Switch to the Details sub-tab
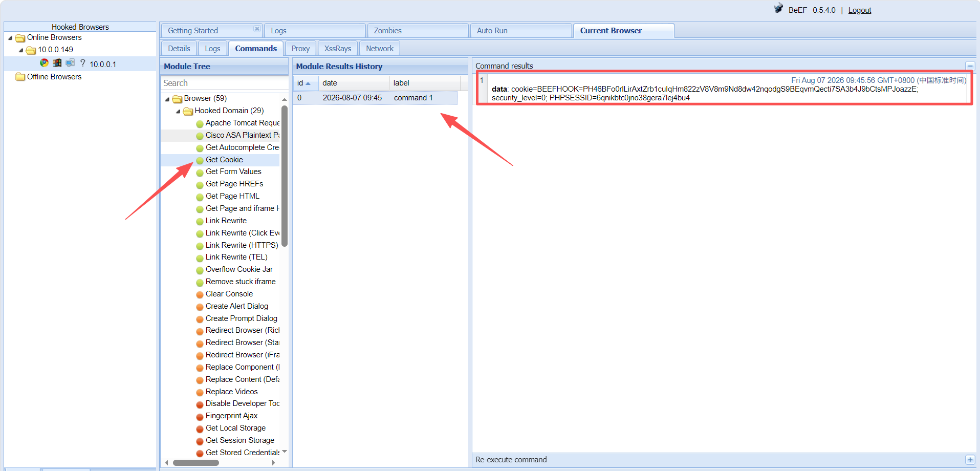Viewport: 980px width, 471px height. (179, 49)
